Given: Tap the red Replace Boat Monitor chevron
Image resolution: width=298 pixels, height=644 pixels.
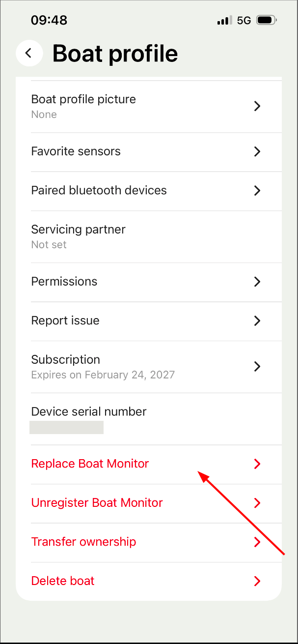Looking at the screenshot, I should [257, 464].
